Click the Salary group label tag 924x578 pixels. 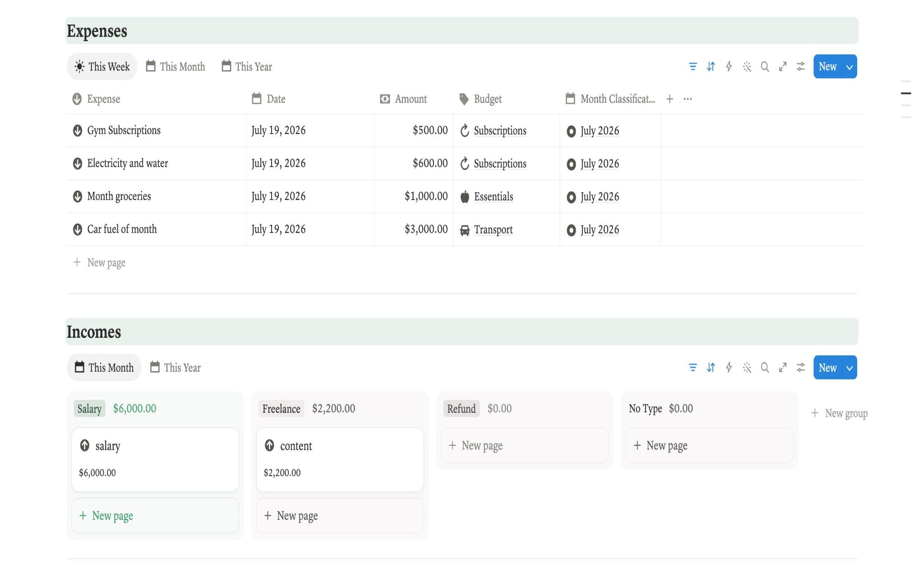pyautogui.click(x=89, y=409)
